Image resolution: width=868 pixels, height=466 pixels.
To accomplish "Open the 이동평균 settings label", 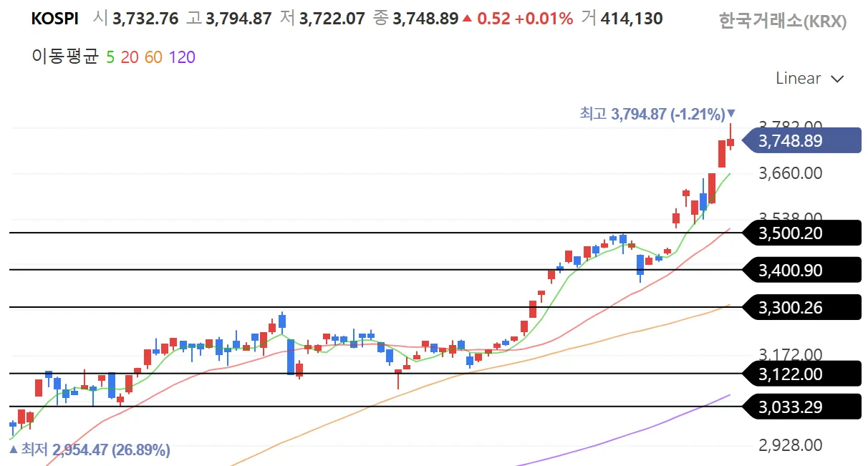I will 64,57.
